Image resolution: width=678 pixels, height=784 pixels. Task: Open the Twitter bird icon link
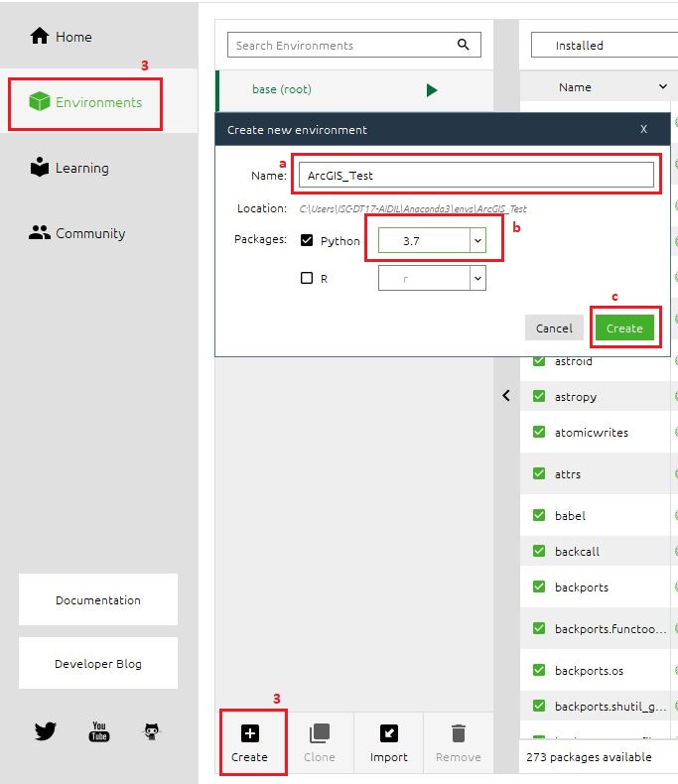(x=45, y=731)
